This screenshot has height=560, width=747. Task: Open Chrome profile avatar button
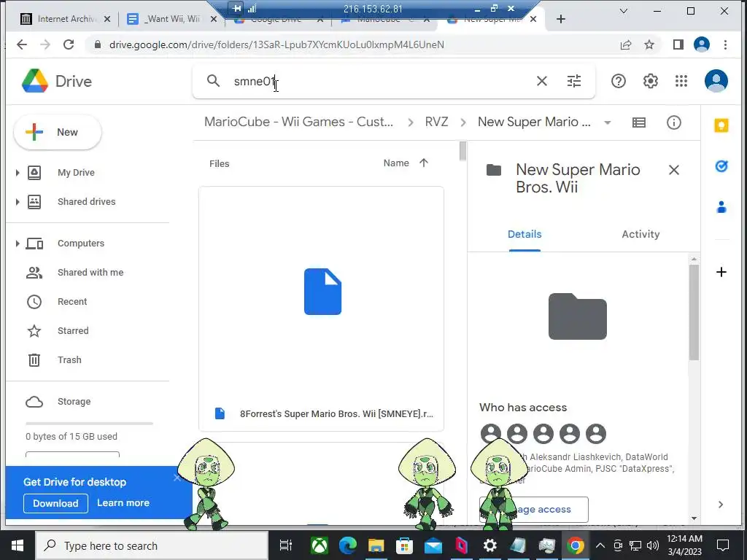[702, 44]
